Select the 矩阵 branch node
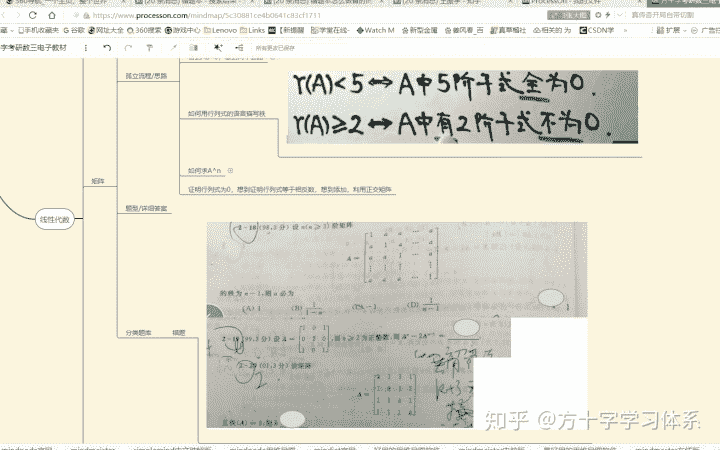Image resolution: width=720 pixels, height=450 pixels. pos(98,181)
